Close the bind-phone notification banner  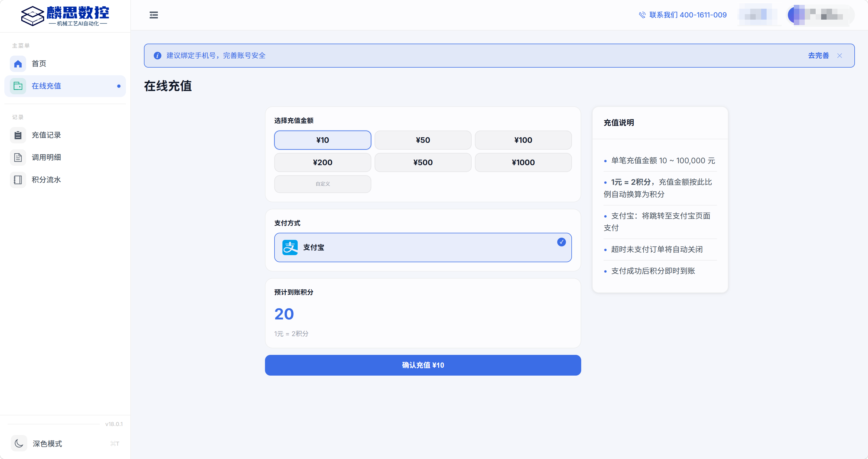839,56
